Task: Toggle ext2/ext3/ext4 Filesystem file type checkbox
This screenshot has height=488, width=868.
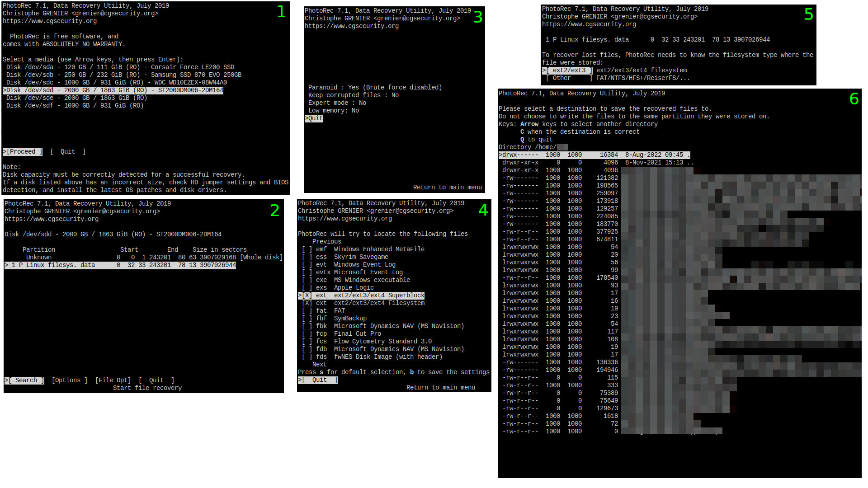Action: (x=307, y=303)
